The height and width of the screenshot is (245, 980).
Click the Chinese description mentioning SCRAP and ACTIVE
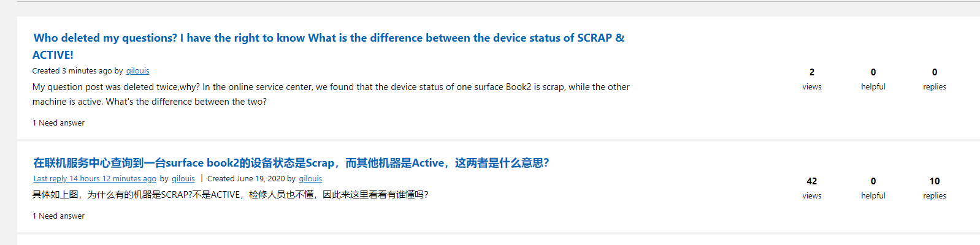[x=231, y=195]
